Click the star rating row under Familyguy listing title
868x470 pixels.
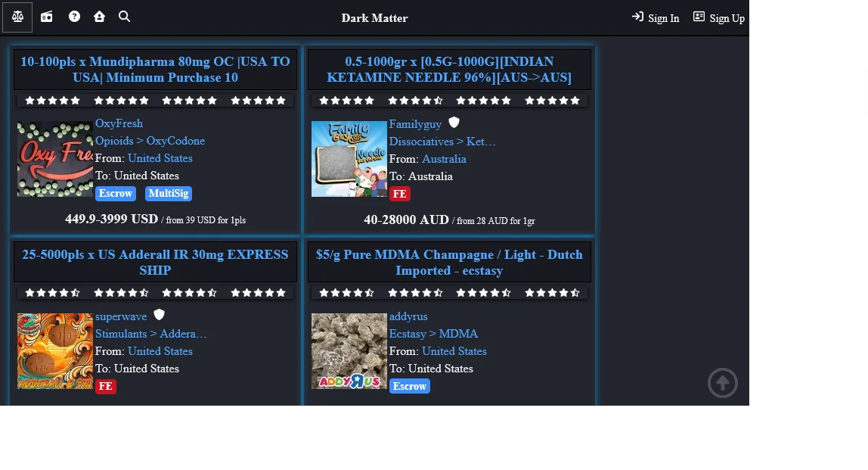[x=449, y=101]
